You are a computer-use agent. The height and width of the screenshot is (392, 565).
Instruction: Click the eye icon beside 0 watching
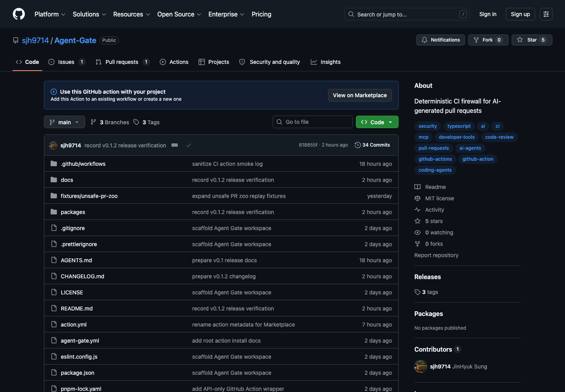[x=417, y=232]
